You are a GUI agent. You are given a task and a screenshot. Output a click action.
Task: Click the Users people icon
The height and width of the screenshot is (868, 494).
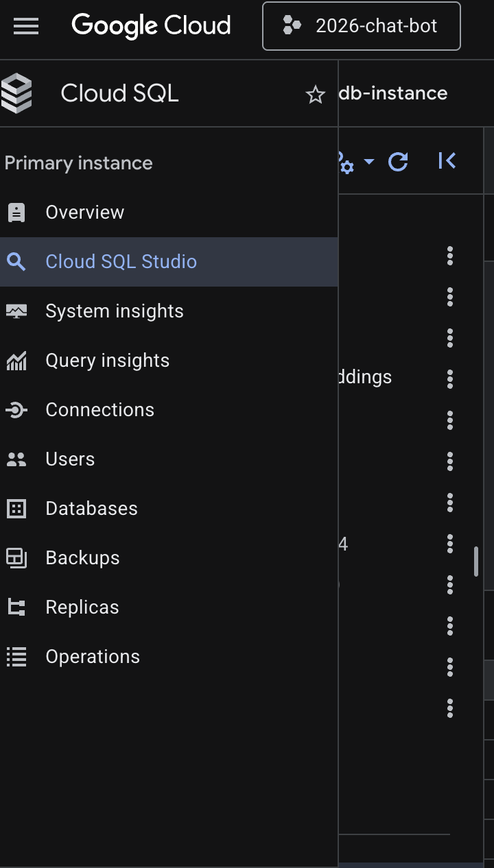pyautogui.click(x=16, y=459)
